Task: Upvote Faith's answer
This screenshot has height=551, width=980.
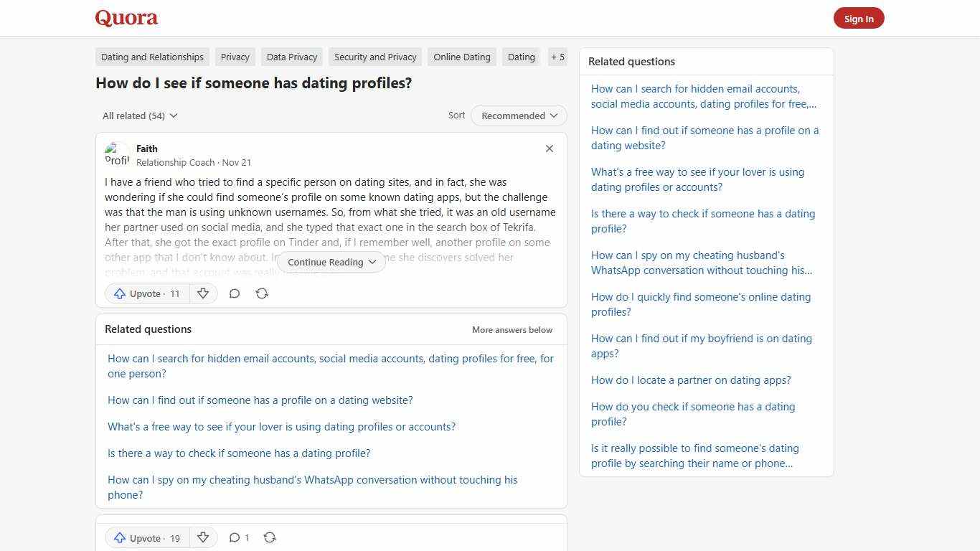Action: click(x=146, y=293)
